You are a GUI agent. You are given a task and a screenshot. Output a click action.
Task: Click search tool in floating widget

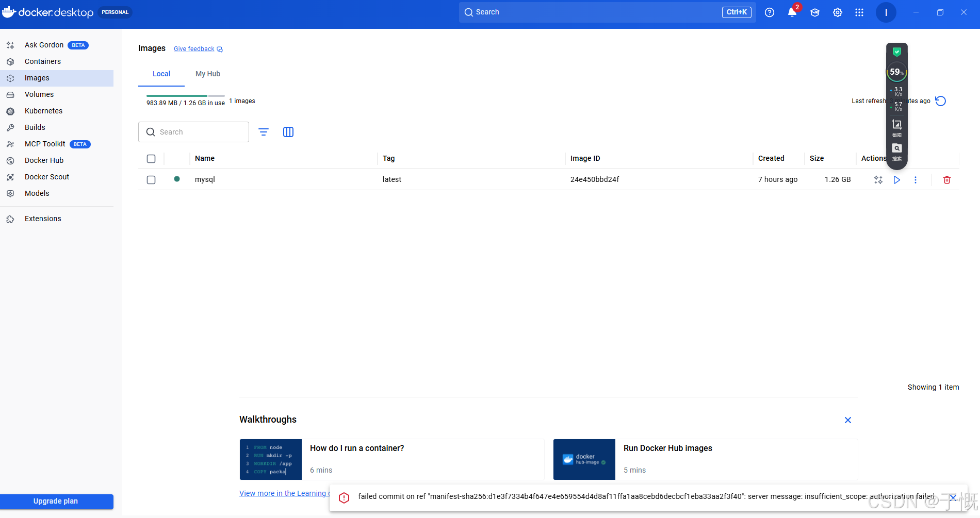tap(897, 152)
